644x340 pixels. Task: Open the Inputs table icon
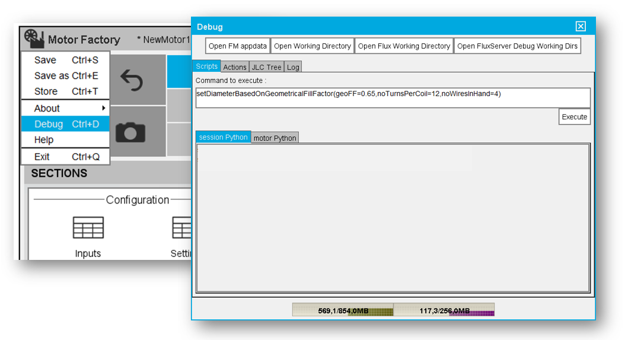88,227
